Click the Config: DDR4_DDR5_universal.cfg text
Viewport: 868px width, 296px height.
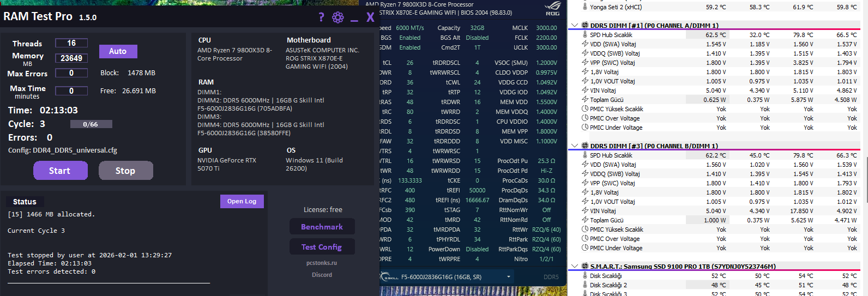63,150
